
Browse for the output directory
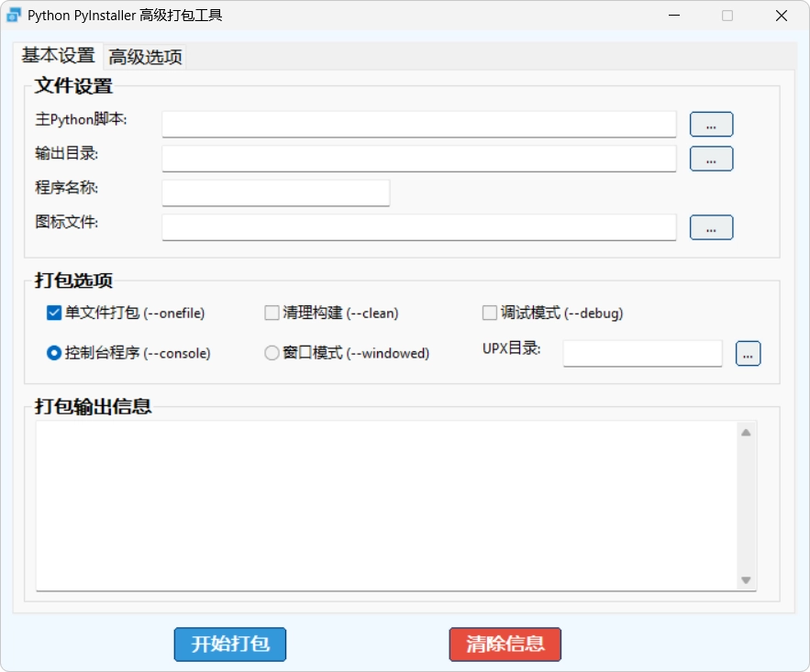pyautogui.click(x=711, y=159)
